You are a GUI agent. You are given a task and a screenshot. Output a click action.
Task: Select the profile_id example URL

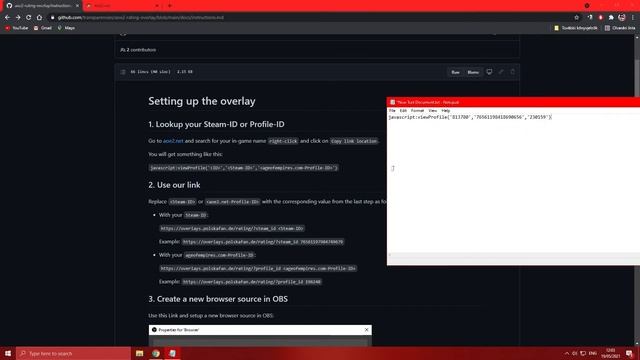252,282
